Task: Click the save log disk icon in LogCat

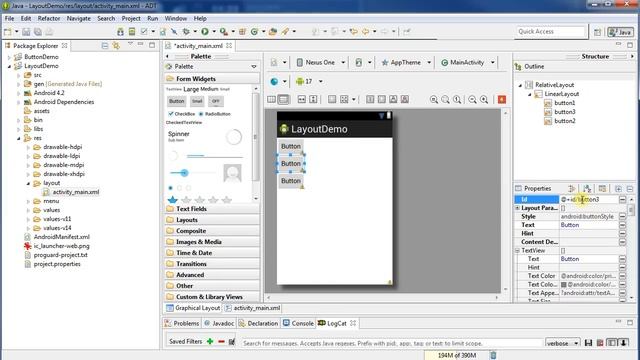Action: 588,343
